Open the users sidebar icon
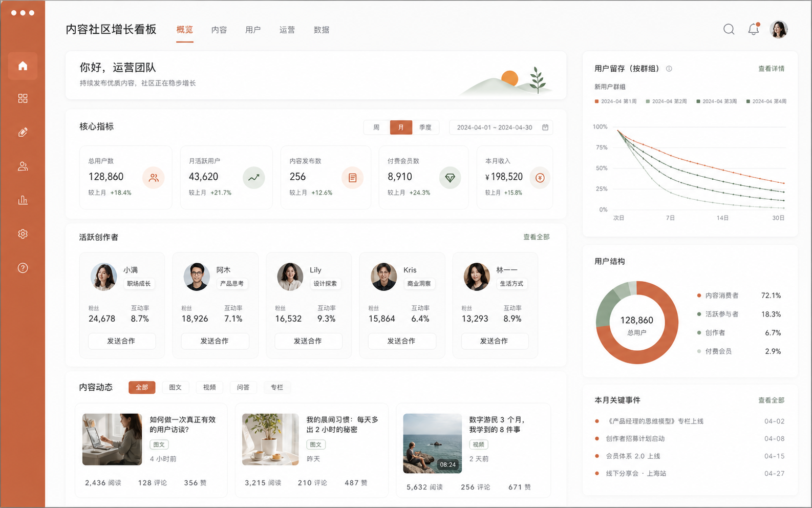The width and height of the screenshot is (812, 508). pos(23,166)
